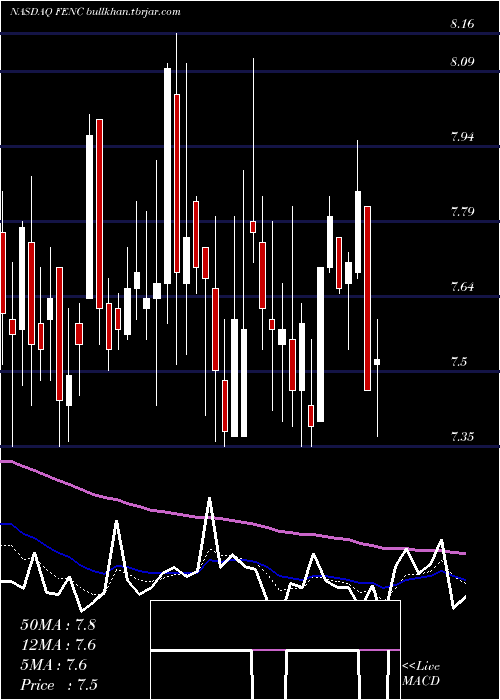Click the NASDAQ FENC bullkhan.tbrjar.com title text
The image size is (500, 700).
pyautogui.click(x=95, y=12)
